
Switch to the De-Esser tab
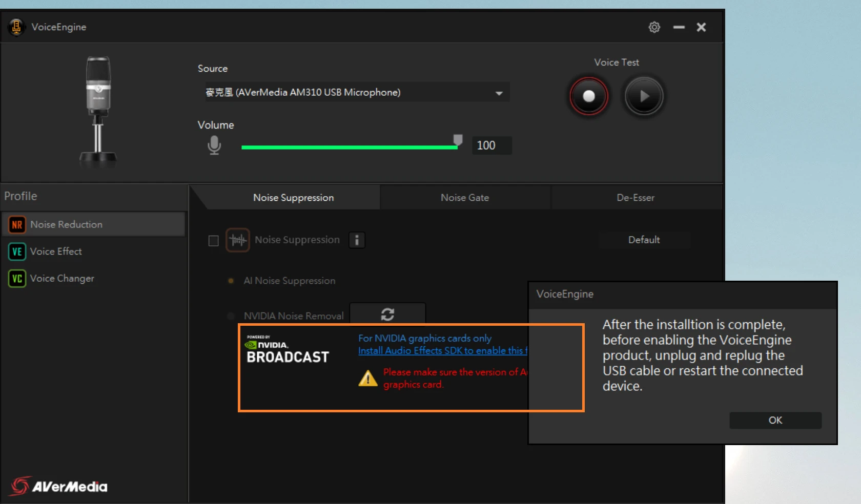tap(635, 198)
